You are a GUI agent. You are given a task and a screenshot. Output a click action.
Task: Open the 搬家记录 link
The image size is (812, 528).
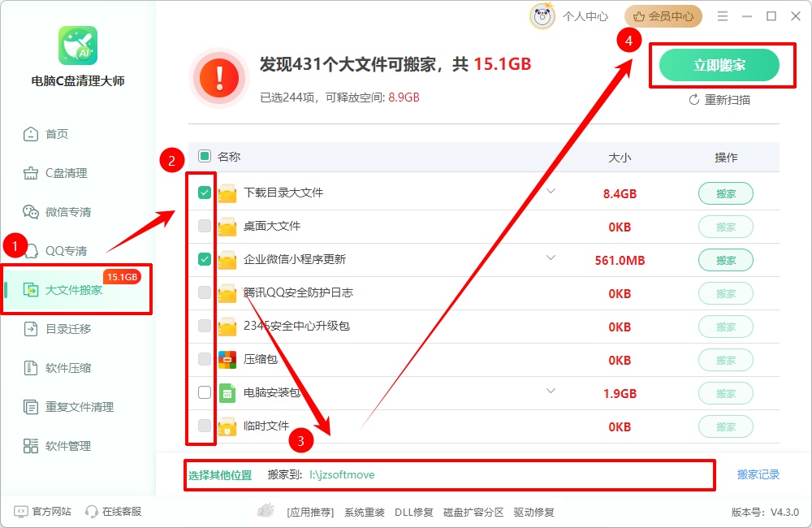point(758,474)
